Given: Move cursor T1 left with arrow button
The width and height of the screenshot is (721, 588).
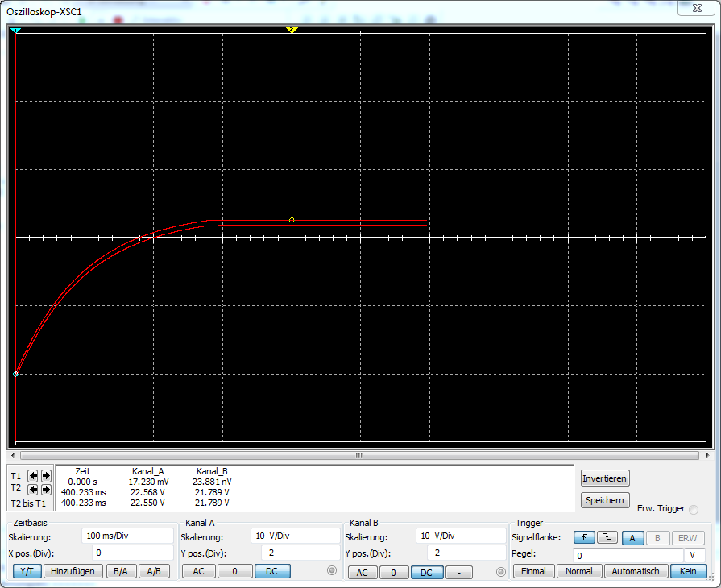Looking at the screenshot, I should pyautogui.click(x=33, y=476).
